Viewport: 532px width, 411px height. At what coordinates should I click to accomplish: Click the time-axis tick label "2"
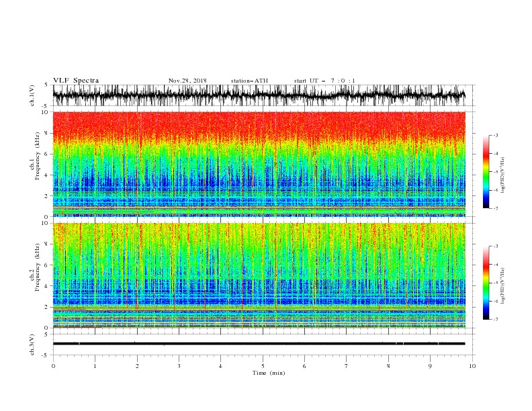(137, 366)
